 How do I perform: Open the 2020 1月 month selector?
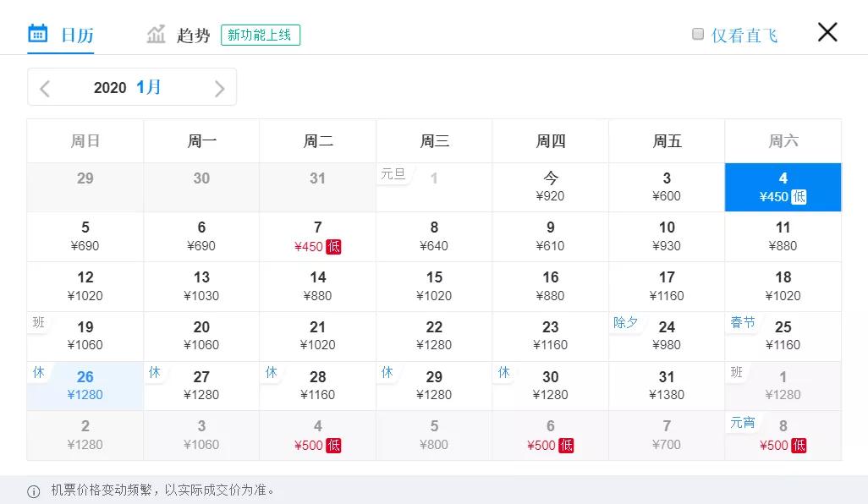point(128,87)
